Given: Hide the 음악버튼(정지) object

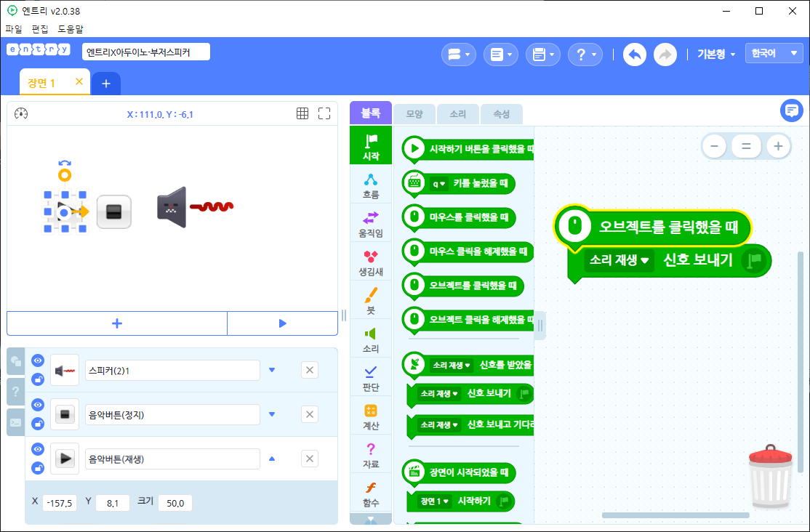Looking at the screenshot, I should (38, 405).
